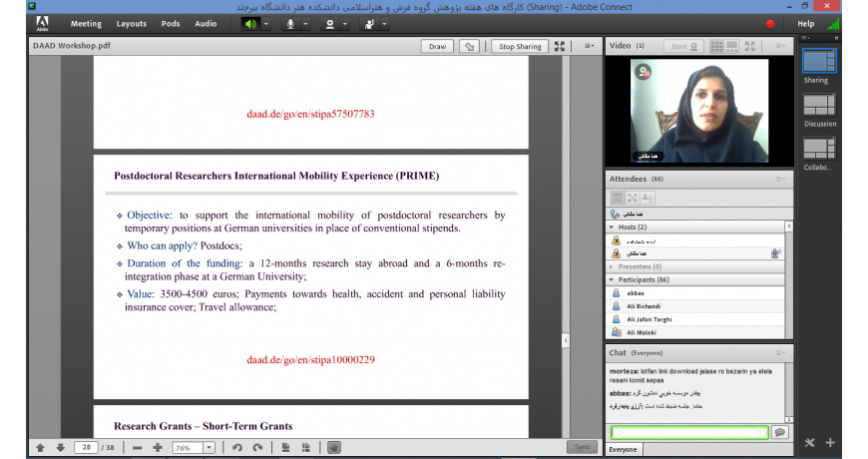Select the Sharing layout thumbnail

click(819, 61)
